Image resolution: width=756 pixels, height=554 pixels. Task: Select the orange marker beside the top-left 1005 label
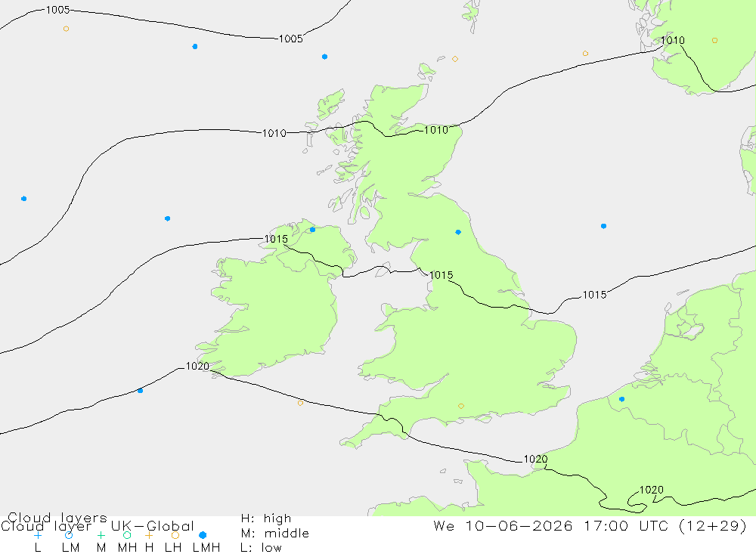point(66,29)
